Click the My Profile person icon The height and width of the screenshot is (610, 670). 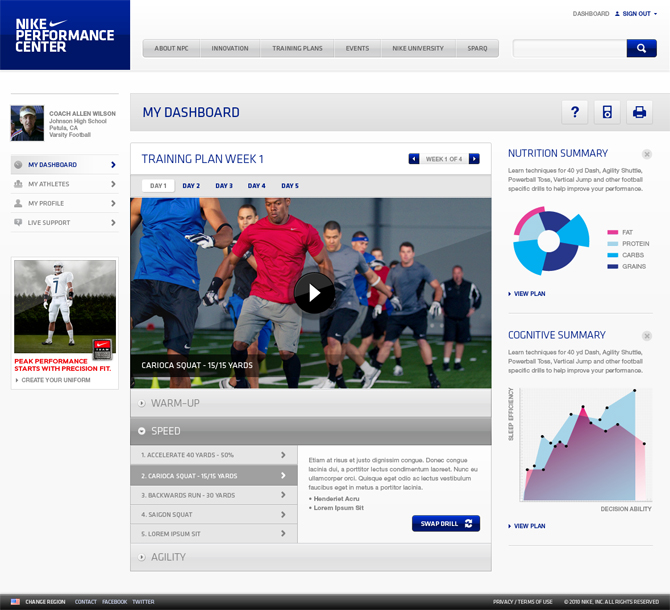(x=18, y=203)
